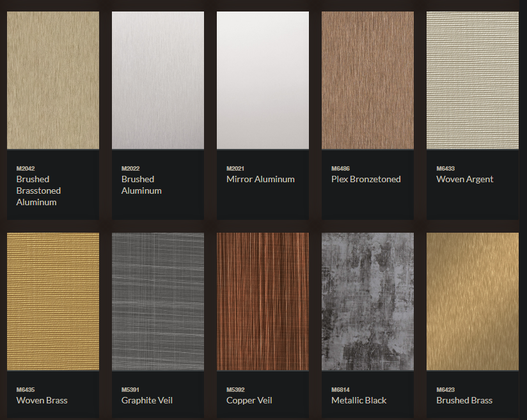Select the Metallic Black texture thumbnail
The width and height of the screenshot is (527, 420).
368,302
